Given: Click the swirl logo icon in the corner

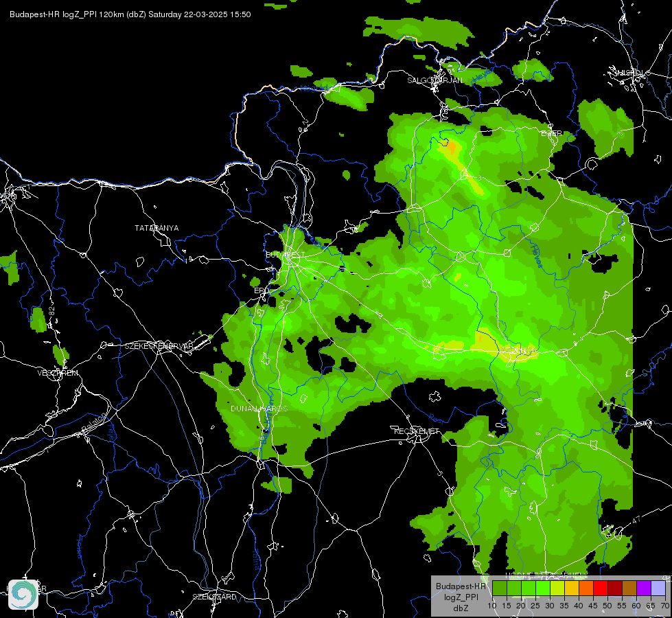Looking at the screenshot, I should (x=23, y=595).
